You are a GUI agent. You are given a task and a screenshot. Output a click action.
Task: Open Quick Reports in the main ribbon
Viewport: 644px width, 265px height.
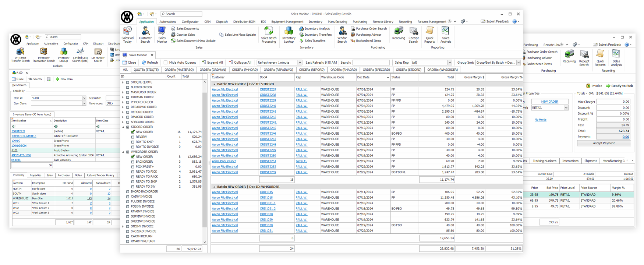(x=429, y=35)
